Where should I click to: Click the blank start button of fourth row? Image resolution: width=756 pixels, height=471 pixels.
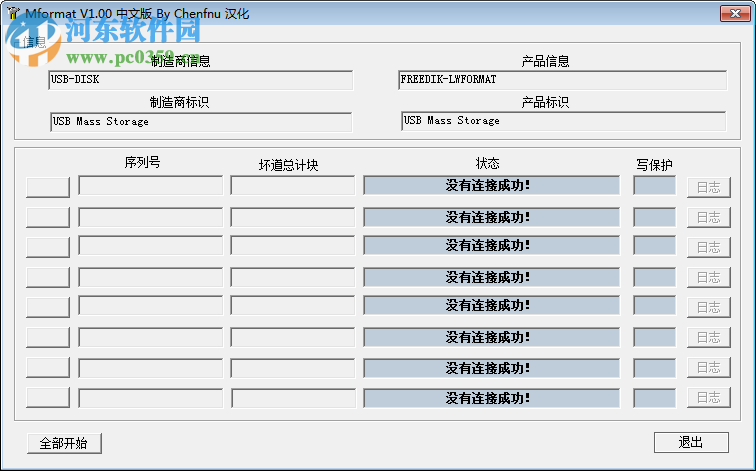[48, 278]
